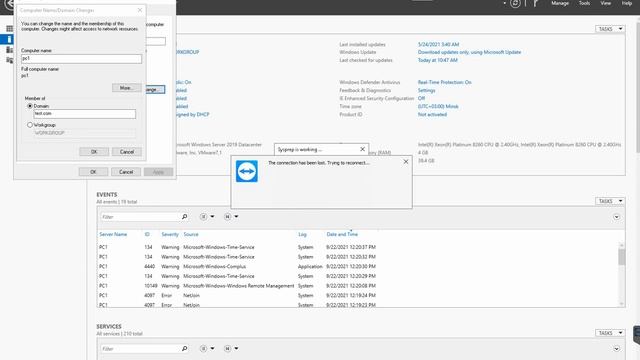Click the TeamViewer logo in the dialog
The width and height of the screenshot is (640, 360).
(247, 171)
